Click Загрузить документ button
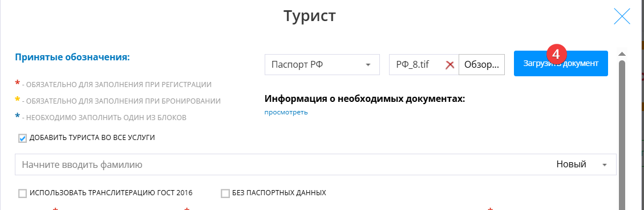Image resolution: width=644 pixels, height=210 pixels. point(561,64)
